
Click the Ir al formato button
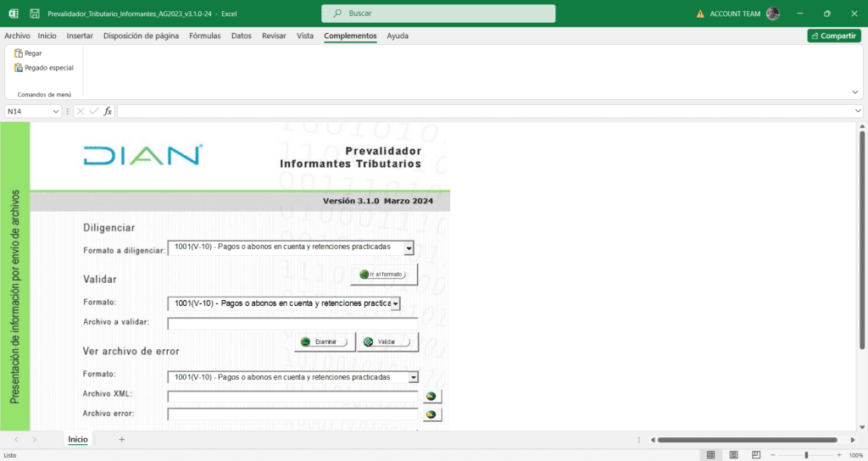(384, 274)
